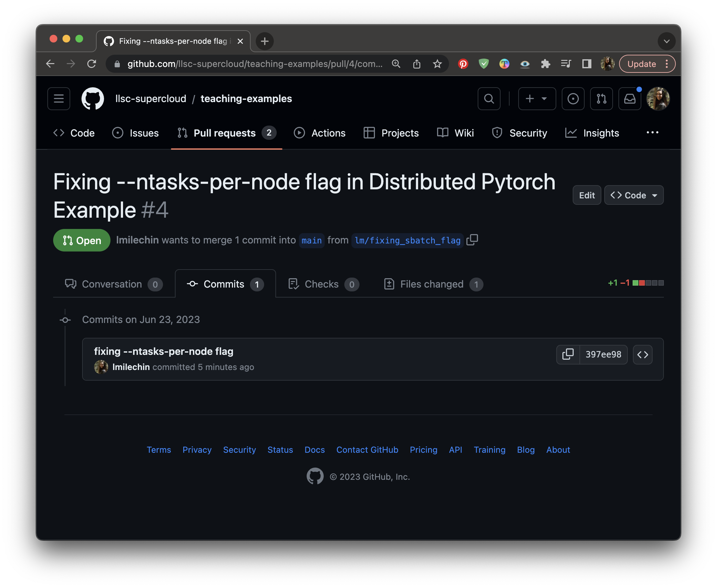Copy the full SHA for commit 397ee98
The height and width of the screenshot is (588, 717).
coord(568,354)
